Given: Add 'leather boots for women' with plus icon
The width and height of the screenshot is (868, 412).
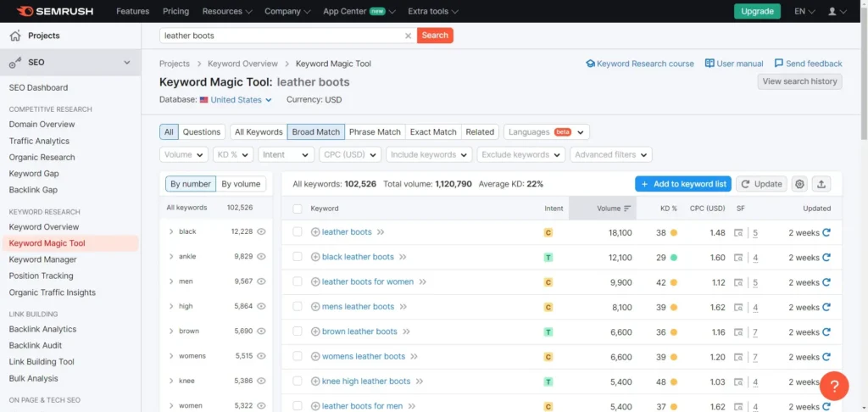Looking at the screenshot, I should coord(315,281).
